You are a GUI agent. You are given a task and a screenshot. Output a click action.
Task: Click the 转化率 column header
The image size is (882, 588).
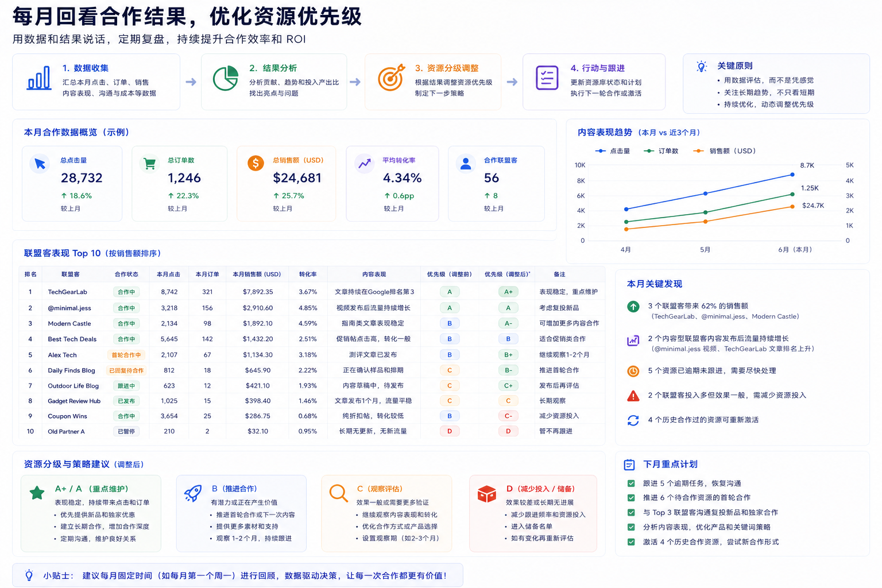coord(308,274)
